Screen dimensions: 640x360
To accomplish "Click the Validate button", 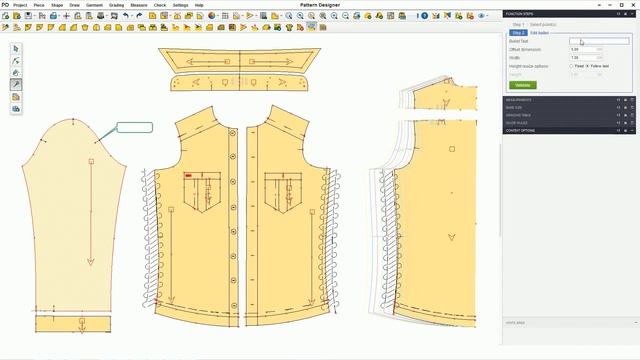I will pos(523,85).
